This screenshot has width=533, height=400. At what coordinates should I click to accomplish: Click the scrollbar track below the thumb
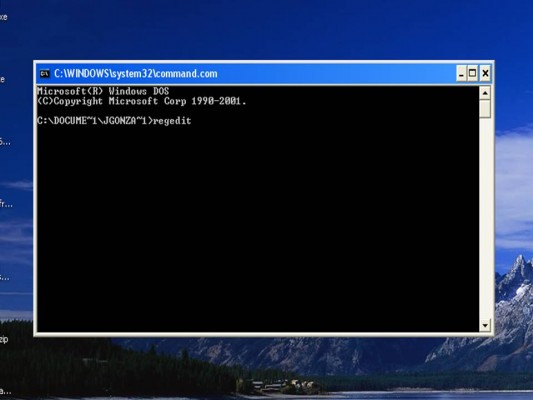[x=485, y=219]
